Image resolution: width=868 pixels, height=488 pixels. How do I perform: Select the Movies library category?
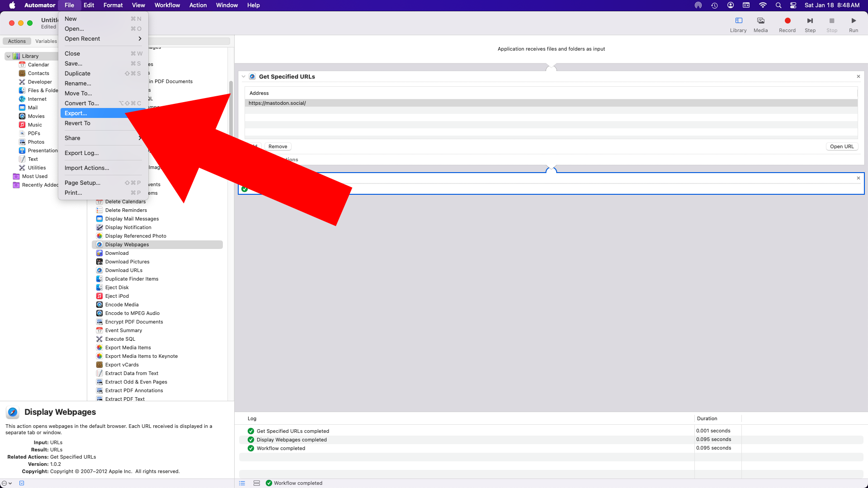(x=36, y=116)
